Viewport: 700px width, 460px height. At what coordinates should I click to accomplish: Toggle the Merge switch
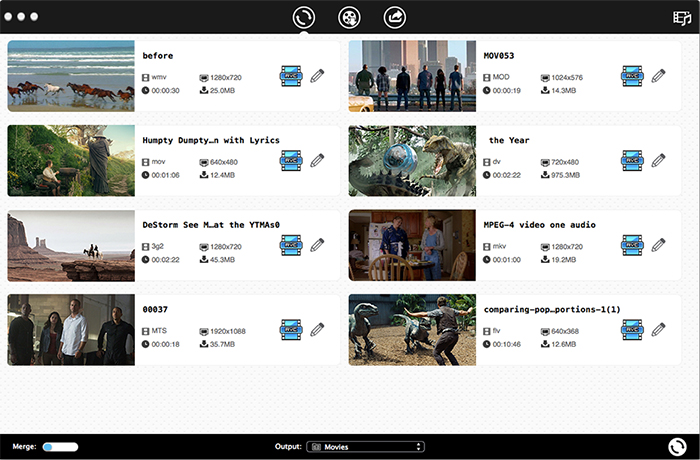(60, 446)
